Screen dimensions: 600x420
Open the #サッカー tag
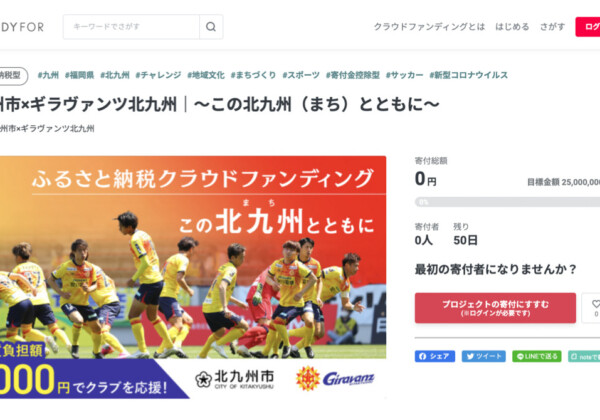pos(404,75)
